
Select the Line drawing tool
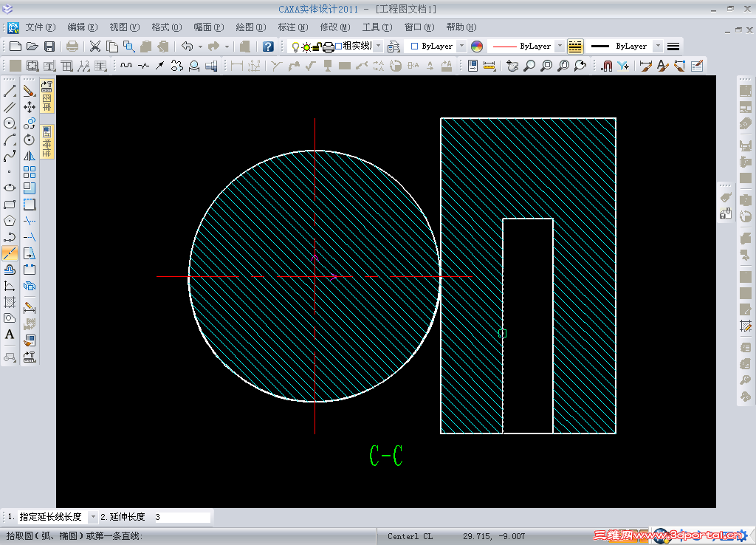pos(10,91)
